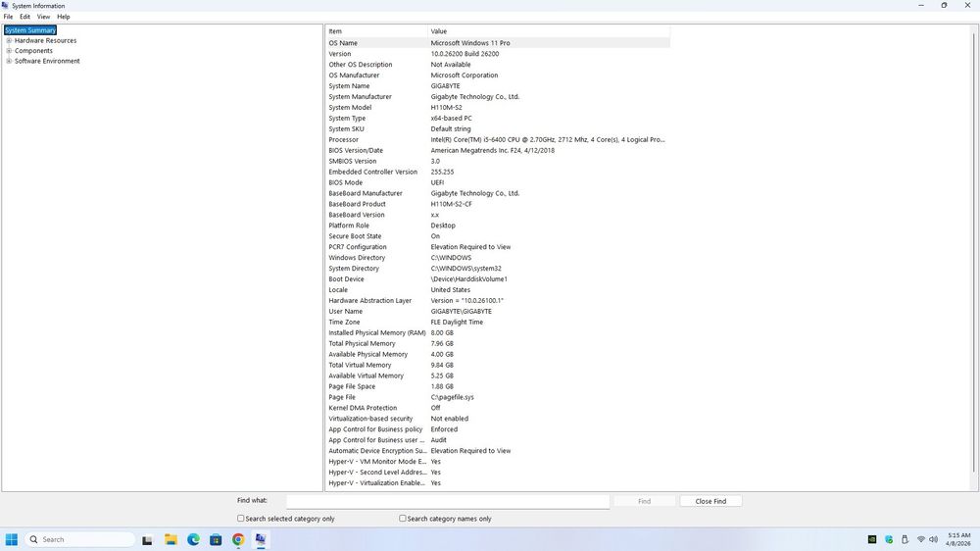Select System Information taskbar icon
This screenshot has width=980, height=551.
pos(261,540)
